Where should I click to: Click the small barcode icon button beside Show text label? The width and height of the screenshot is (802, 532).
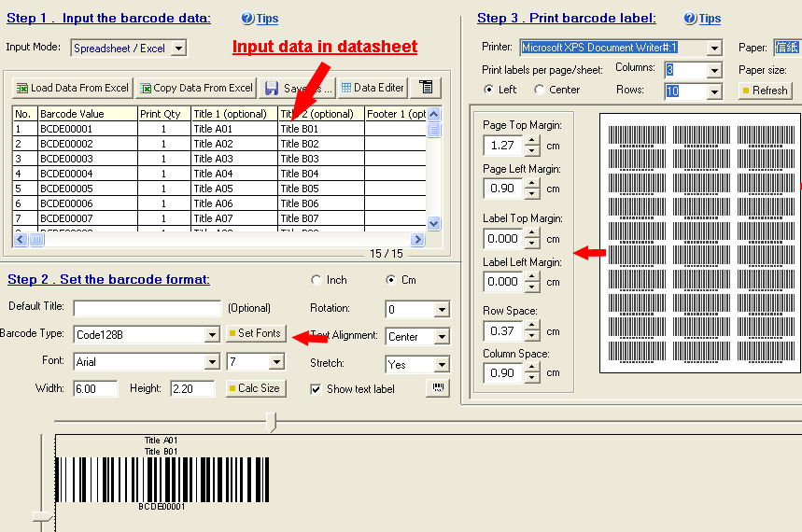click(x=438, y=387)
